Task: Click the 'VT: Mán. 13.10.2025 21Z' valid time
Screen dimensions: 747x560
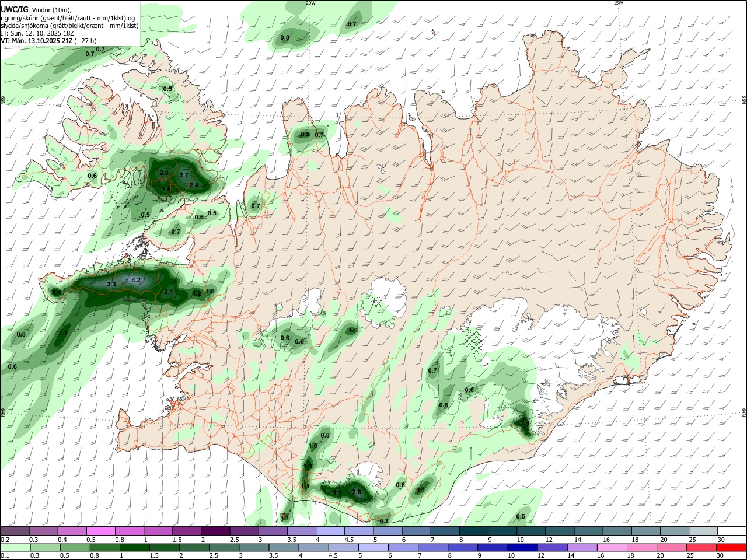Action: [36, 41]
